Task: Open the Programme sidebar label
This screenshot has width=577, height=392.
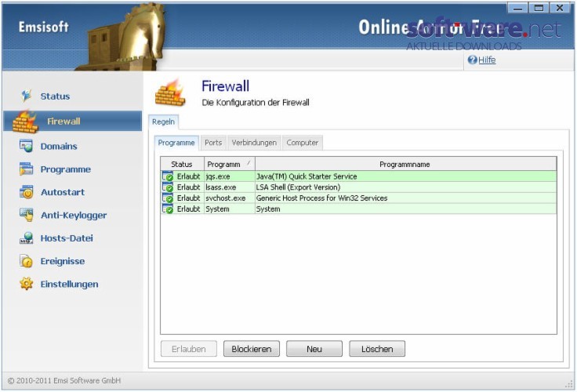Action: tap(66, 169)
